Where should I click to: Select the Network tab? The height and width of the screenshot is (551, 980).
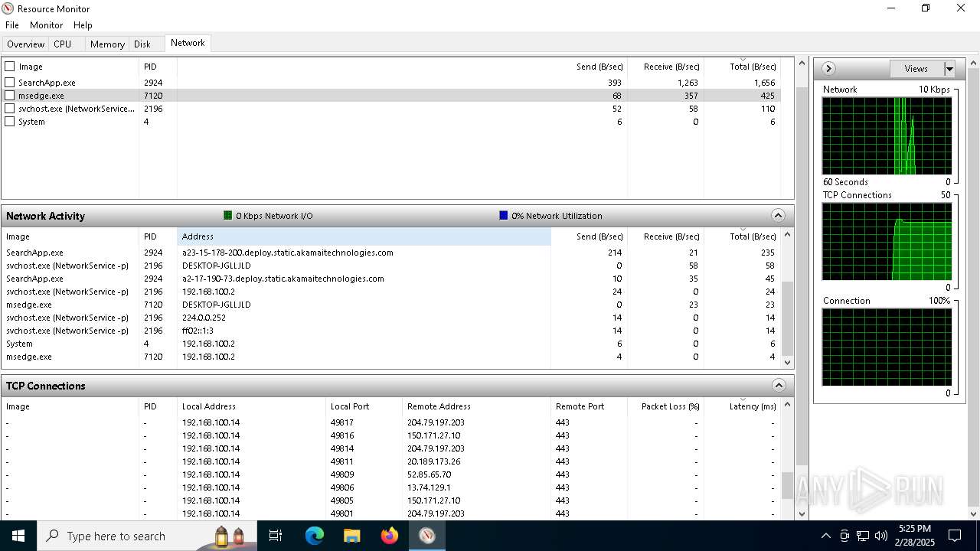[x=188, y=43]
